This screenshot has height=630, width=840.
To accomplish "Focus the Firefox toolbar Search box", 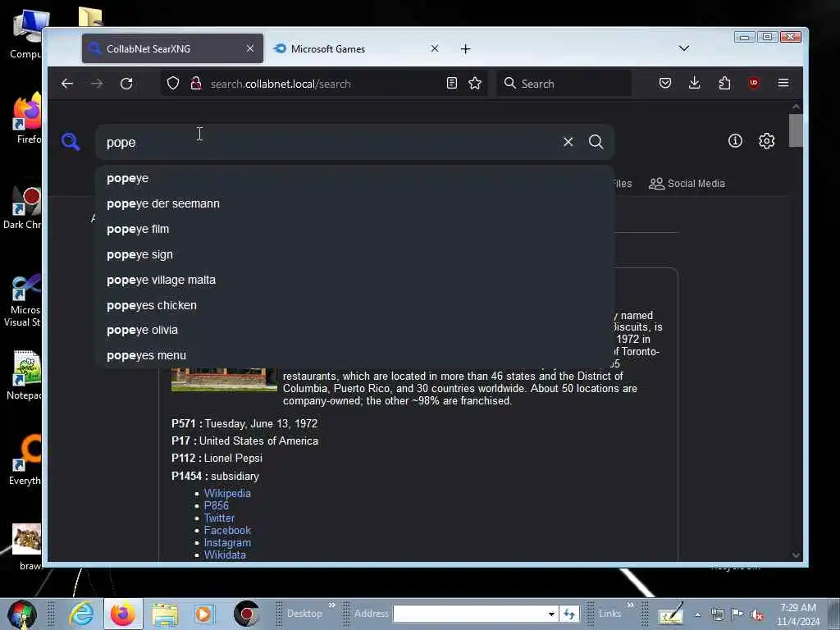I will [564, 84].
